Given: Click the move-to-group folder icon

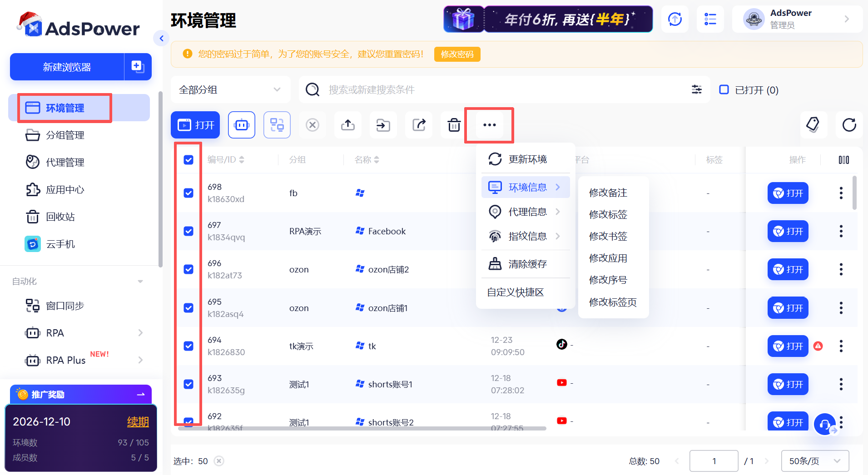Looking at the screenshot, I should [x=383, y=125].
